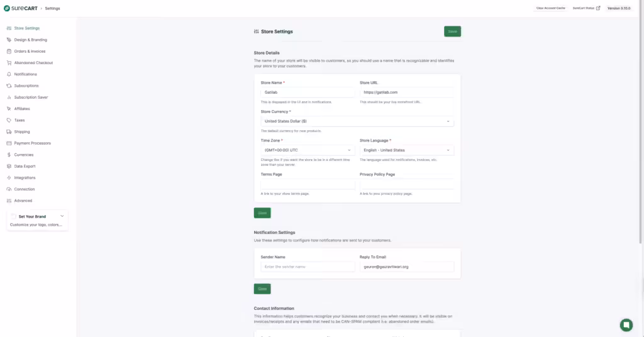644x337 pixels.
Task: Open the chat widget bubble icon
Action: coord(626,324)
